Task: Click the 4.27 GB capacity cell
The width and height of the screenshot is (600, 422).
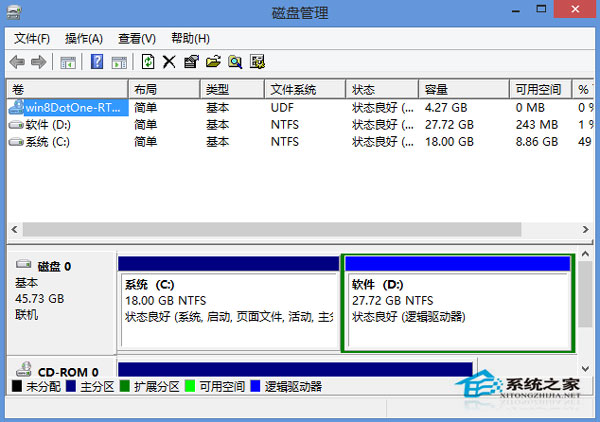Action: [x=446, y=108]
